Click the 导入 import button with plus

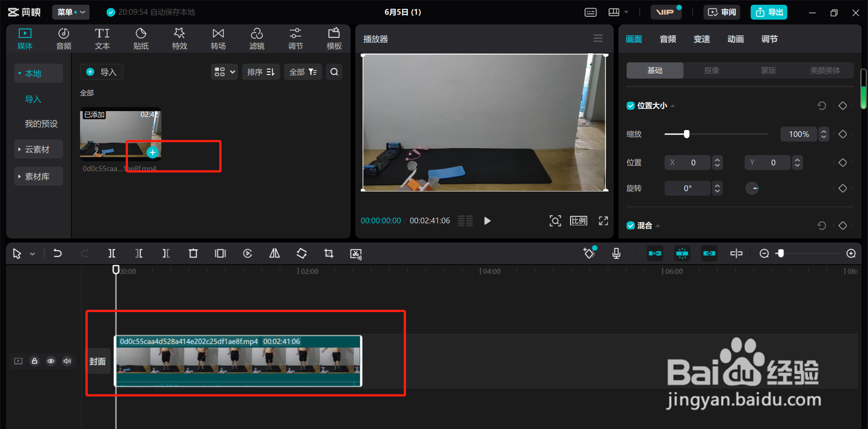pos(102,72)
